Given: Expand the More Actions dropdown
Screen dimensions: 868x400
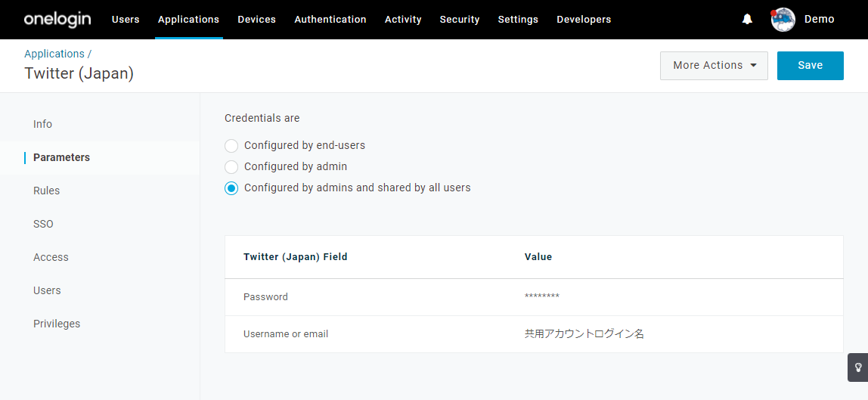Looking at the screenshot, I should 714,65.
